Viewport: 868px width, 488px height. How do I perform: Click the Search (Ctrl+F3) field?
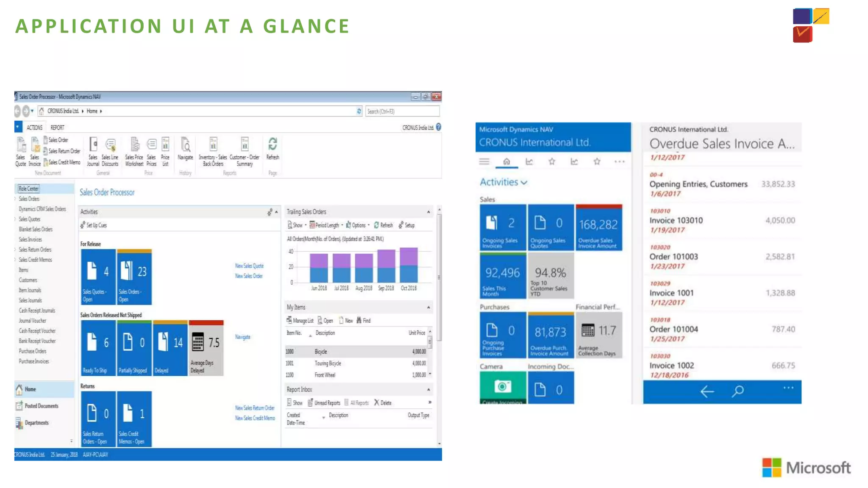coord(402,111)
